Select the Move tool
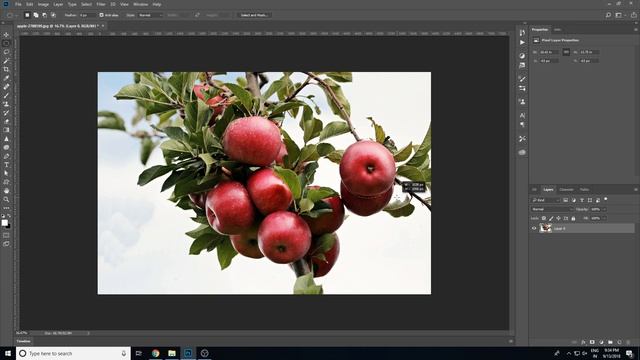 (6, 35)
